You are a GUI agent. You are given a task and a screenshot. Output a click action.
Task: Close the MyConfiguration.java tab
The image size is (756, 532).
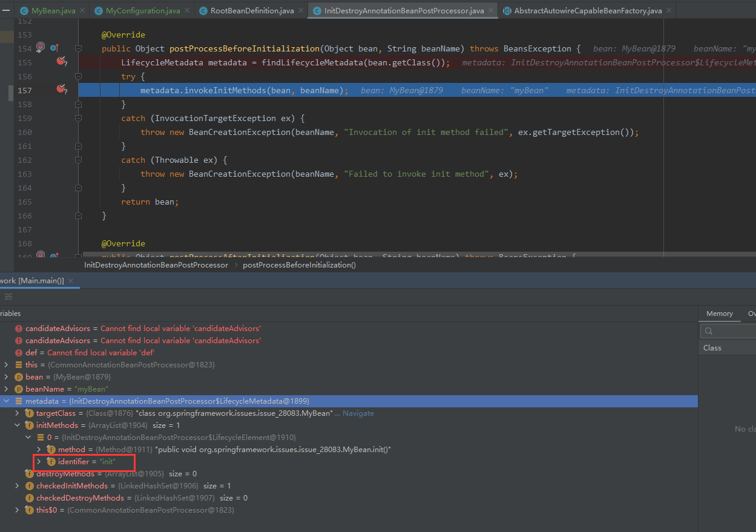pyautogui.click(x=187, y=11)
